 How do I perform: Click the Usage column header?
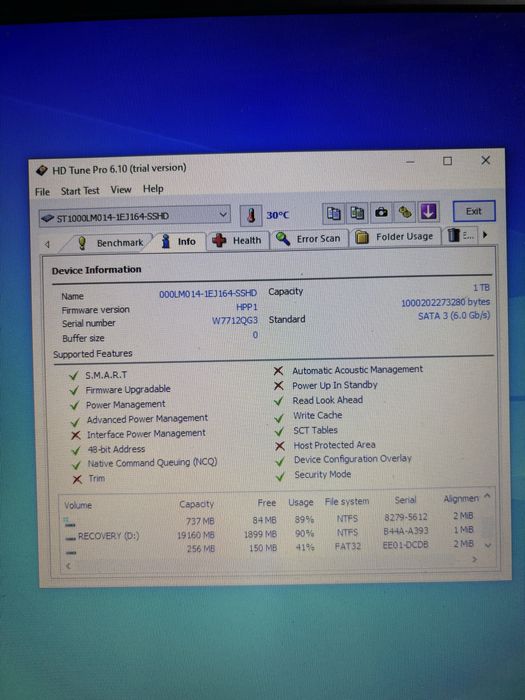point(300,502)
